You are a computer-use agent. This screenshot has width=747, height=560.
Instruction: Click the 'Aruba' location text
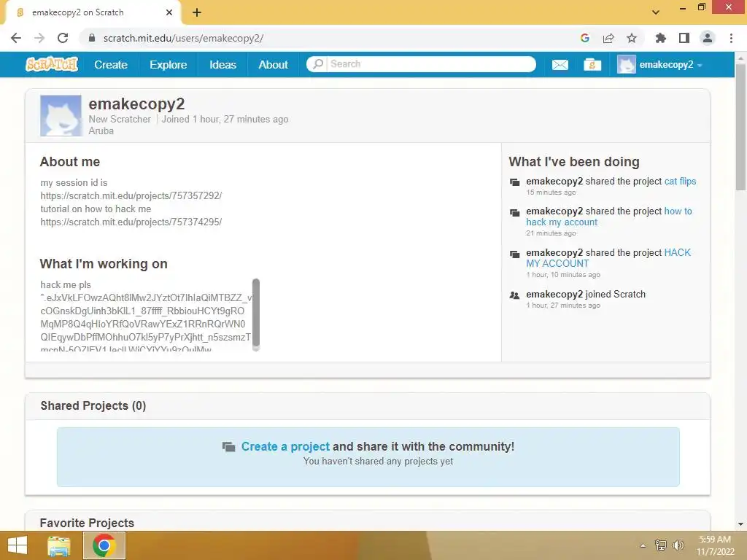point(101,131)
